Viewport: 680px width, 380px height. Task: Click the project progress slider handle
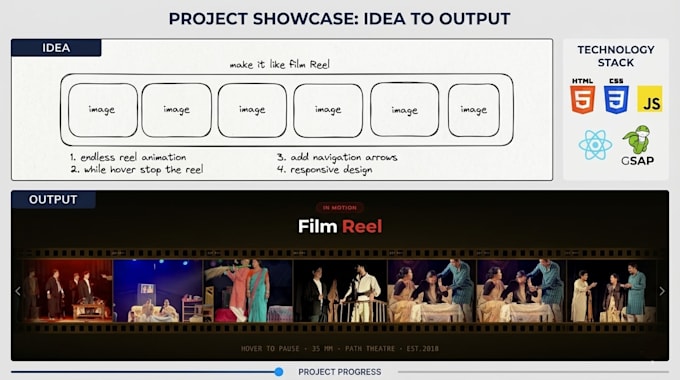point(279,372)
